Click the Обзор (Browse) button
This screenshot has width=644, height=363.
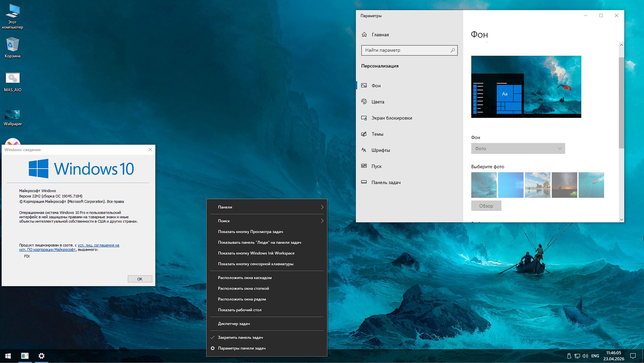(486, 206)
